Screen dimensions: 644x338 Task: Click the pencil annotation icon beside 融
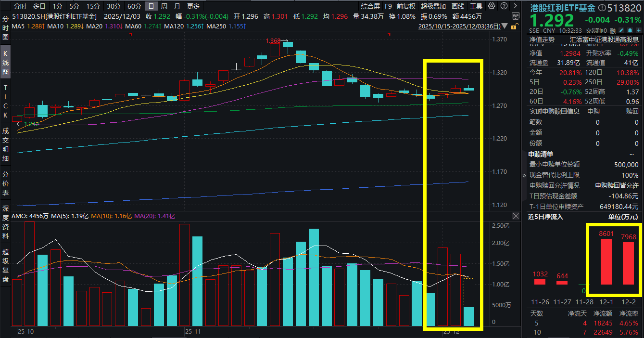coord(621,30)
